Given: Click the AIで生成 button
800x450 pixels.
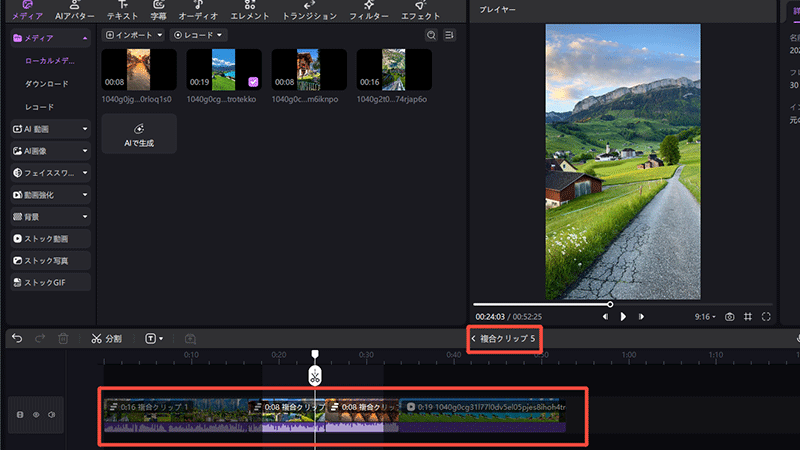Looking at the screenshot, I should pos(139,134).
